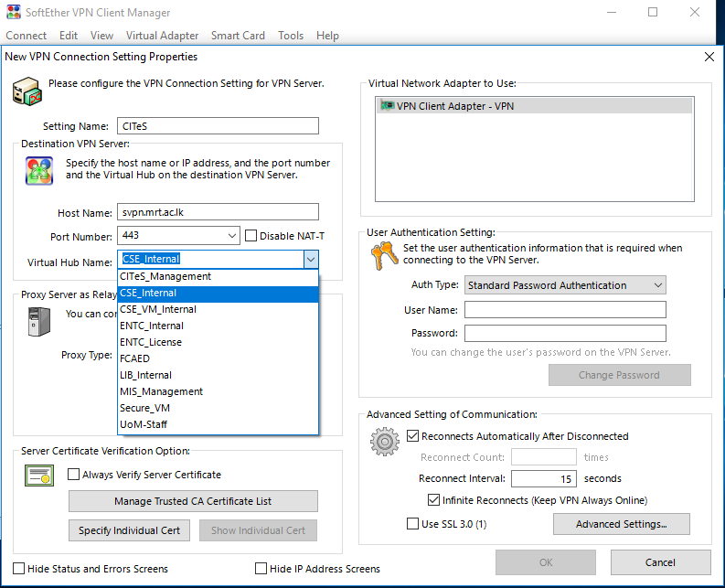Open the Help menu

coord(327,36)
